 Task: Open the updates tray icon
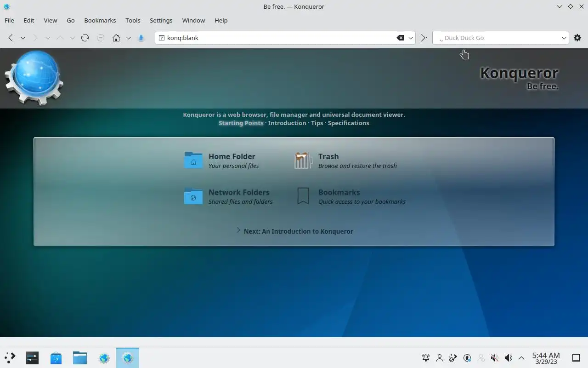click(x=467, y=357)
